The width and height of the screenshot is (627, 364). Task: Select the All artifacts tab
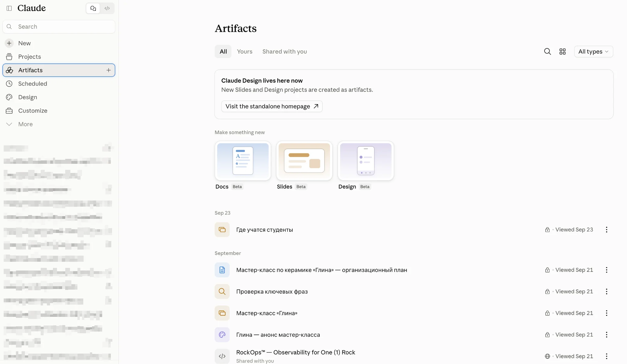click(x=223, y=51)
